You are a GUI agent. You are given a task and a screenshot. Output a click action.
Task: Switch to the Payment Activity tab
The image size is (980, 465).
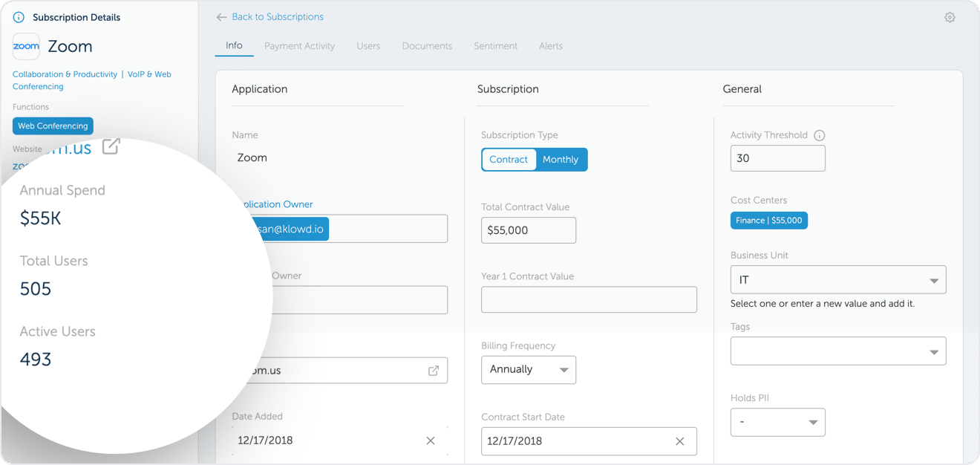(299, 46)
